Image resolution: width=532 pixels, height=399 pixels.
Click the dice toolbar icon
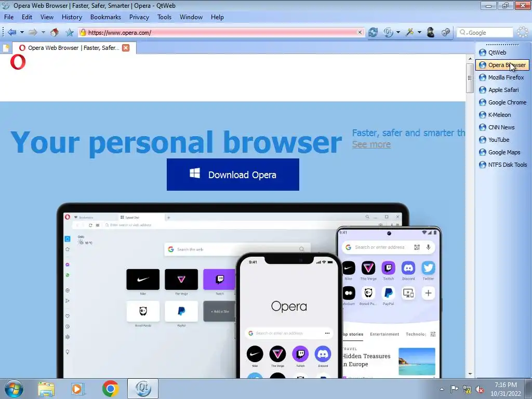pyautogui.click(x=445, y=32)
